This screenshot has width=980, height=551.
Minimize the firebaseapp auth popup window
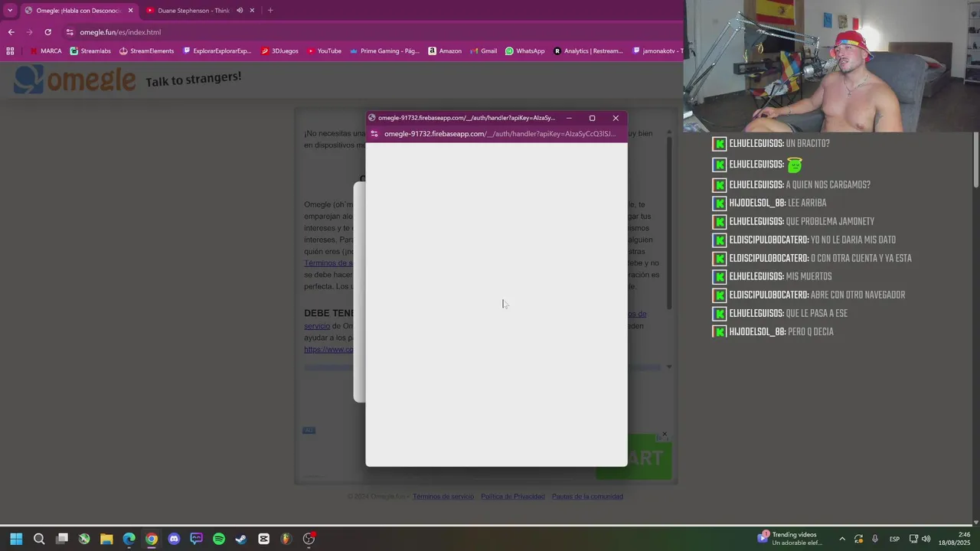[569, 118]
